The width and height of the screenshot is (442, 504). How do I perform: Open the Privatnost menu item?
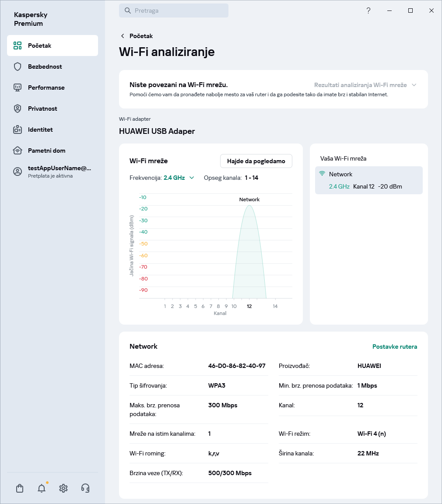[42, 108]
